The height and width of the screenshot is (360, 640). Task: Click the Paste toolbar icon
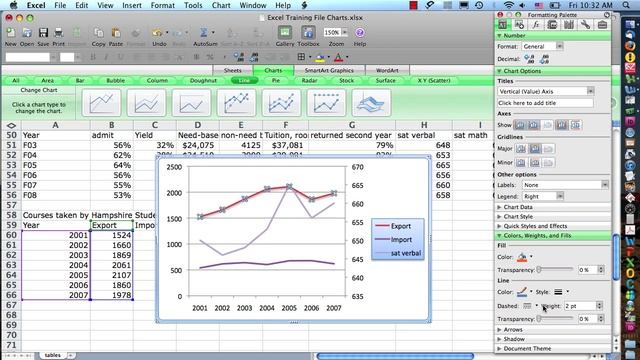point(116,33)
